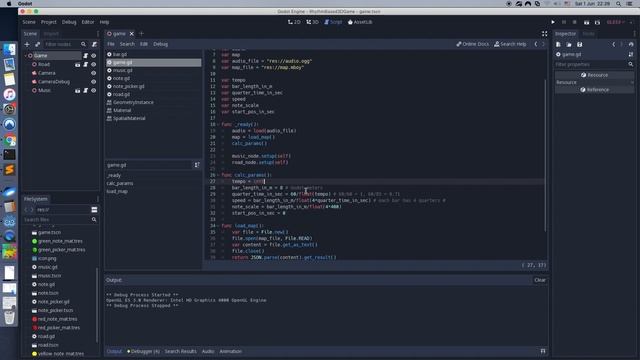This screenshot has height=360, width=640.
Task: Add a new scene tab
Action: tap(142, 34)
